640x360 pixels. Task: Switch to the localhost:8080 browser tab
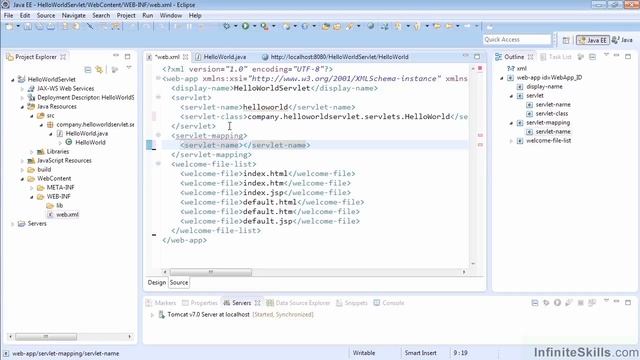pyautogui.click(x=335, y=57)
